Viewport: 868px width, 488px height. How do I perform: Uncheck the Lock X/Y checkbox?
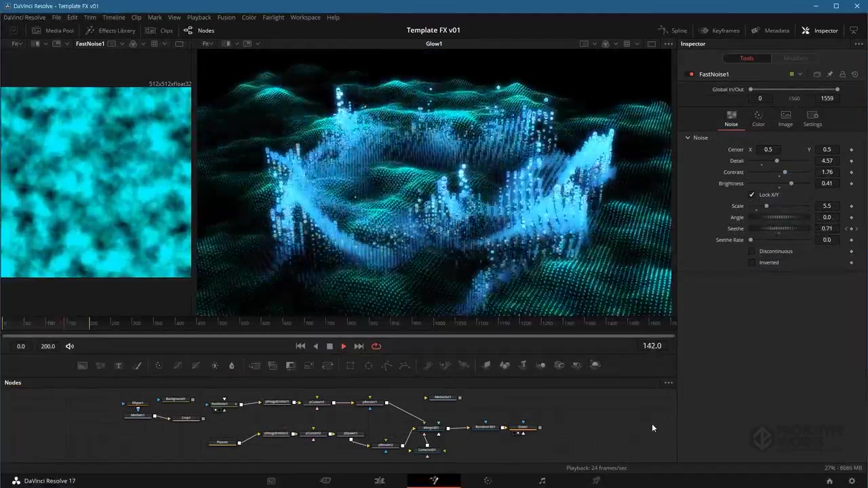point(751,195)
